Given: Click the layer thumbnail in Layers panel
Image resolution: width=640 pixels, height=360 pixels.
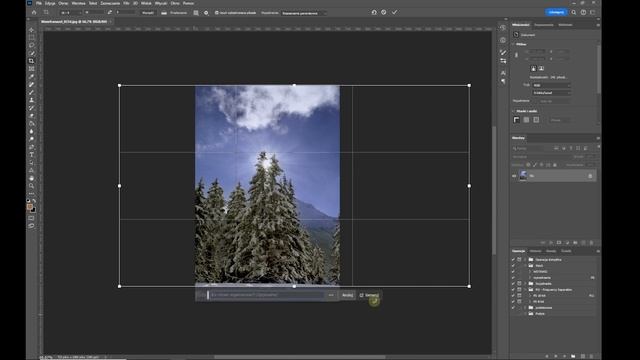Looking at the screenshot, I should tap(523, 176).
